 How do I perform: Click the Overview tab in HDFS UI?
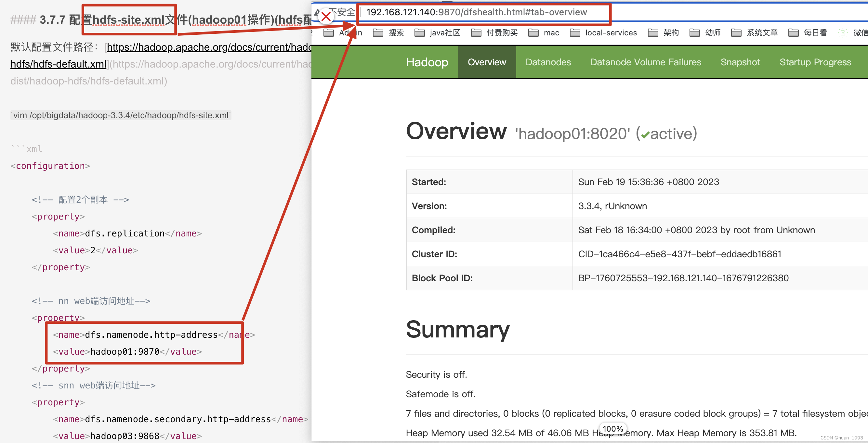[x=486, y=62]
